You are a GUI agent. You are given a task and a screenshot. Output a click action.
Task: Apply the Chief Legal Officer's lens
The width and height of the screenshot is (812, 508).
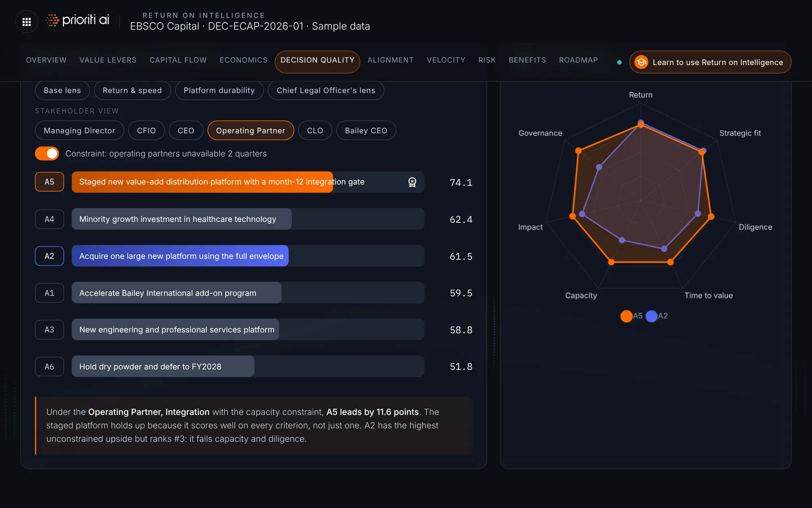point(326,90)
